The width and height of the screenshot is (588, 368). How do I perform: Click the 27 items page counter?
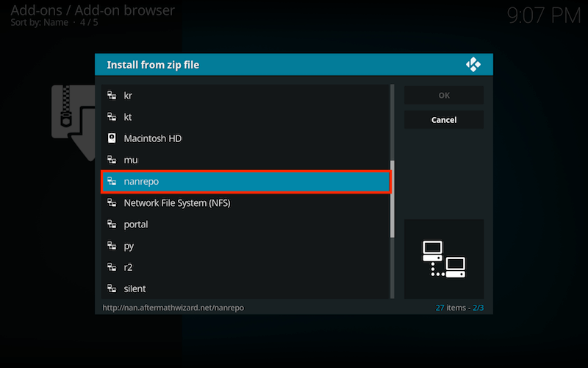(459, 308)
